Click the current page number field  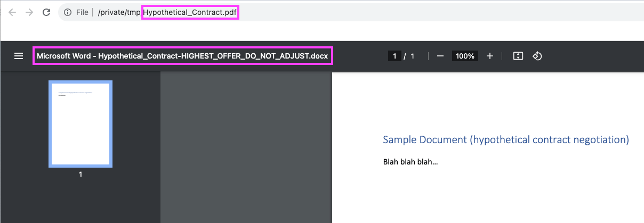click(395, 56)
